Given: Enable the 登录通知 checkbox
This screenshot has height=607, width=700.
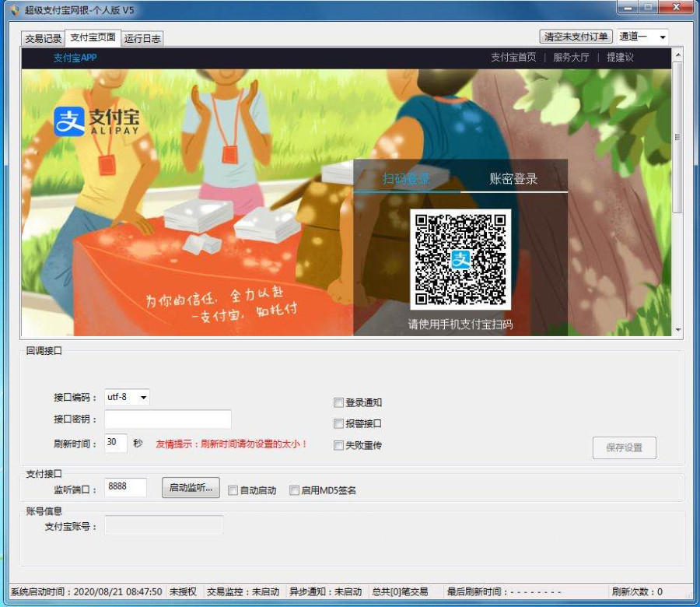Looking at the screenshot, I should 338,402.
